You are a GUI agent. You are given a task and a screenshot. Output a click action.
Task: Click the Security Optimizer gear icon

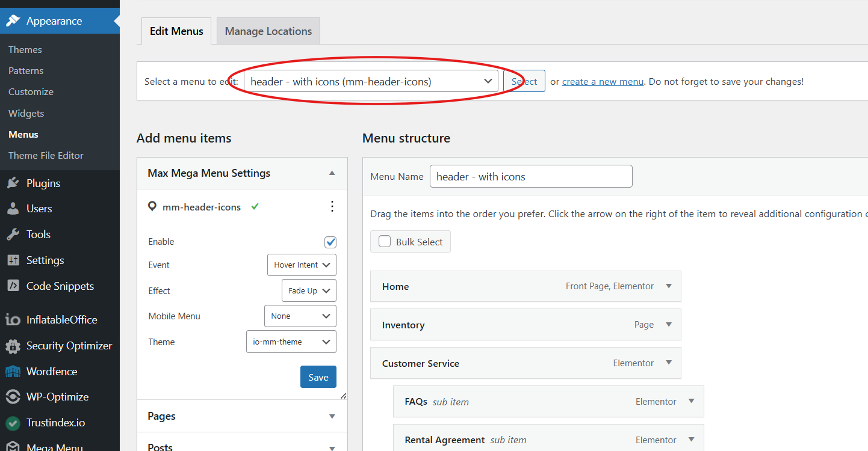tap(13, 346)
